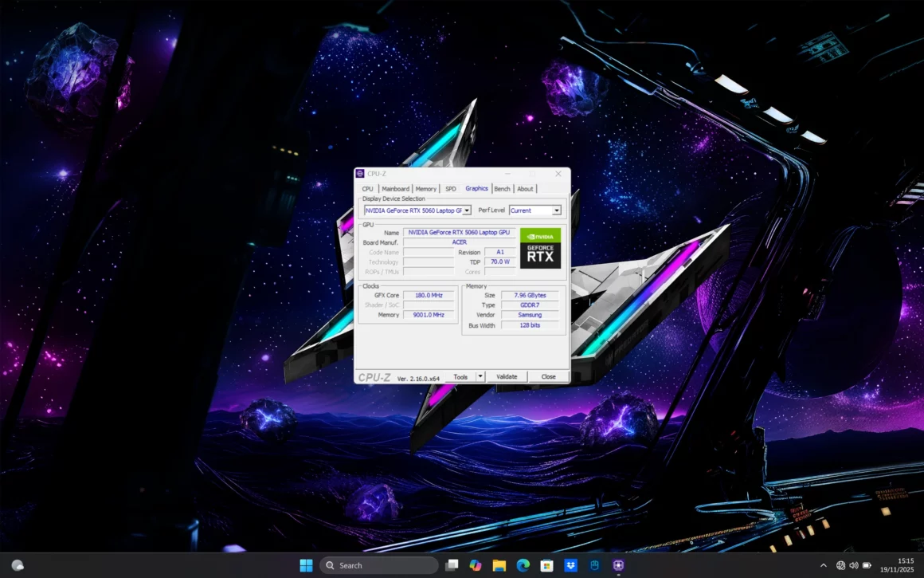The height and width of the screenshot is (578, 924).
Task: Switch to the CPU tab
Action: [x=367, y=188]
